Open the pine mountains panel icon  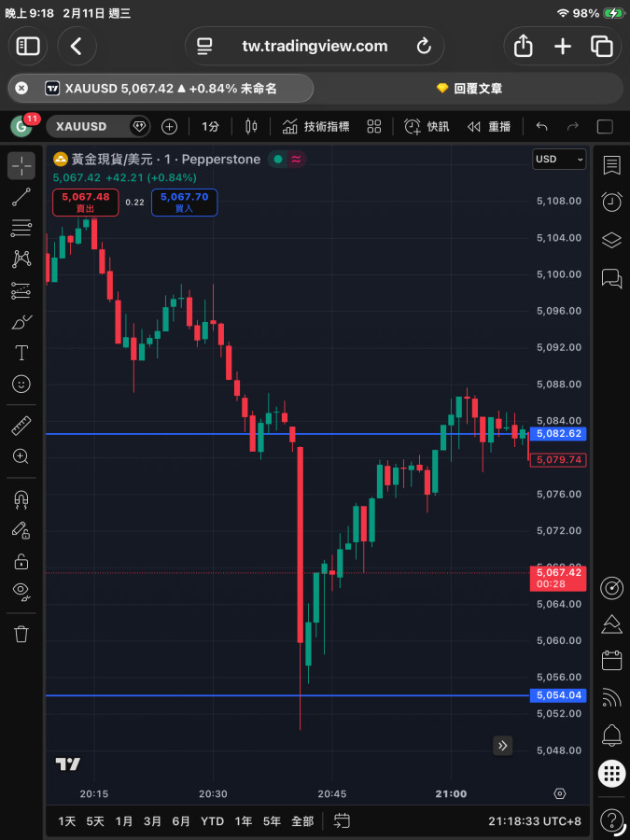coord(611,624)
